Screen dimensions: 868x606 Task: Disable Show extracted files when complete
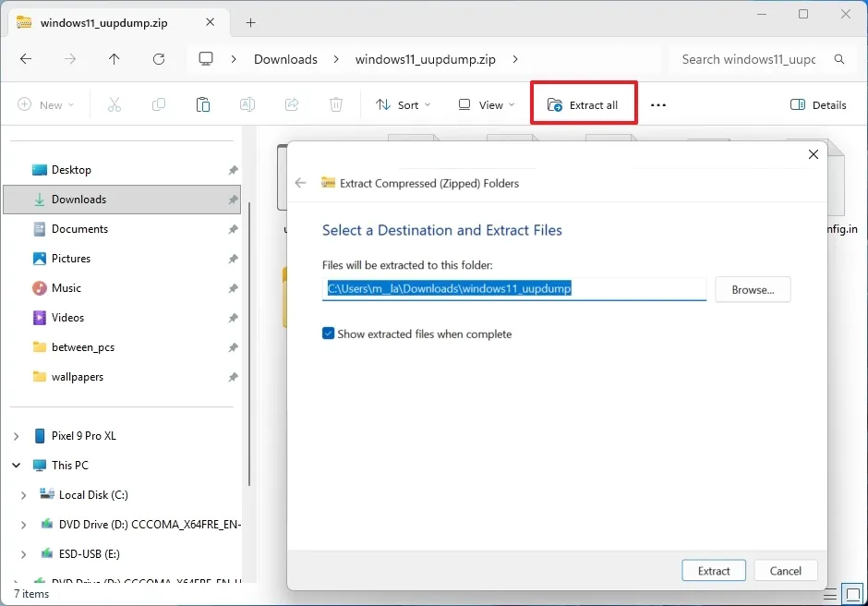[x=328, y=333]
